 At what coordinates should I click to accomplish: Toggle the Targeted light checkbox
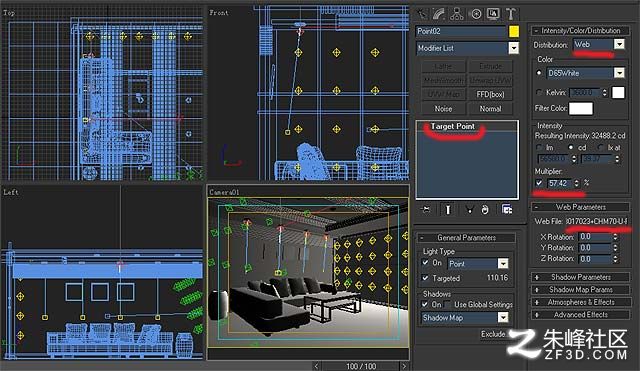click(425, 278)
